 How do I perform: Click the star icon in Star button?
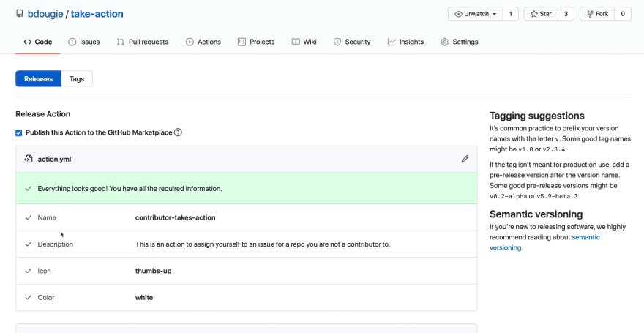[x=534, y=14]
